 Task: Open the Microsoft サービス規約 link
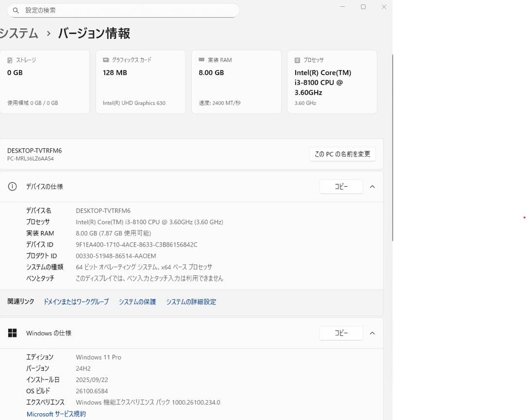coord(56,414)
